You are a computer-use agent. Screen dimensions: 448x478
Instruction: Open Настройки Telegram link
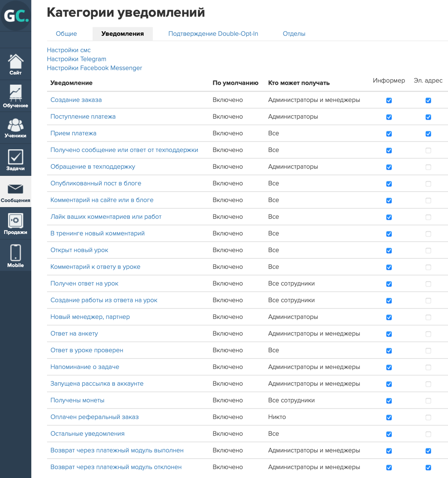tap(77, 59)
